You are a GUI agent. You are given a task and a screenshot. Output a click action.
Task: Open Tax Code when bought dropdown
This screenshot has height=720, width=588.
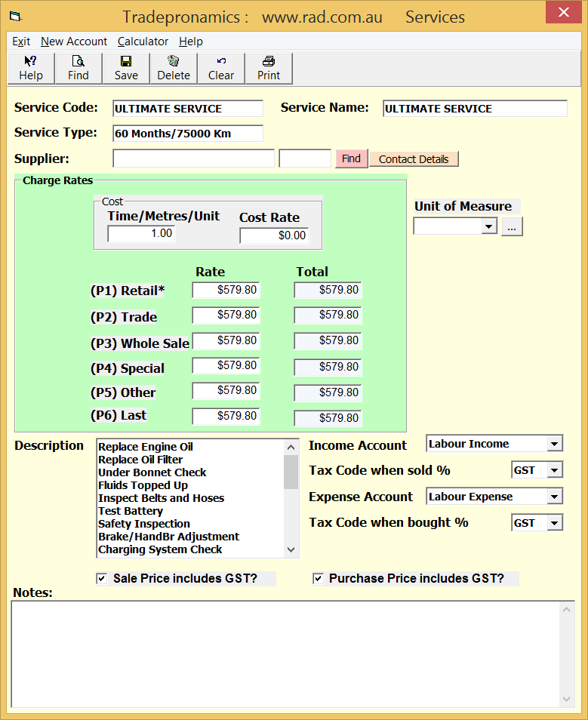click(555, 523)
